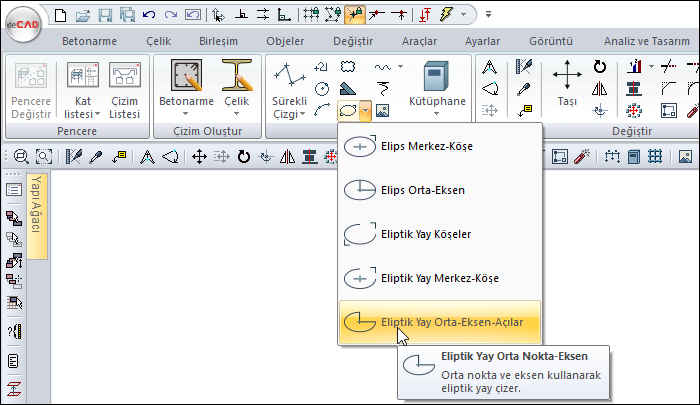Expand the ellipse tool dropdown arrow
Screen dimensions: 700x405
pyautogui.click(x=368, y=109)
